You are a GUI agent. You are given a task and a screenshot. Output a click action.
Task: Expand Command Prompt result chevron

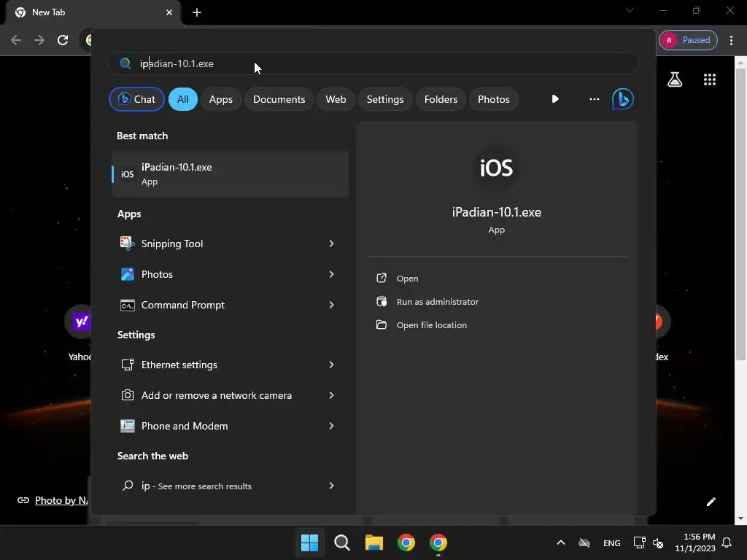click(x=332, y=305)
